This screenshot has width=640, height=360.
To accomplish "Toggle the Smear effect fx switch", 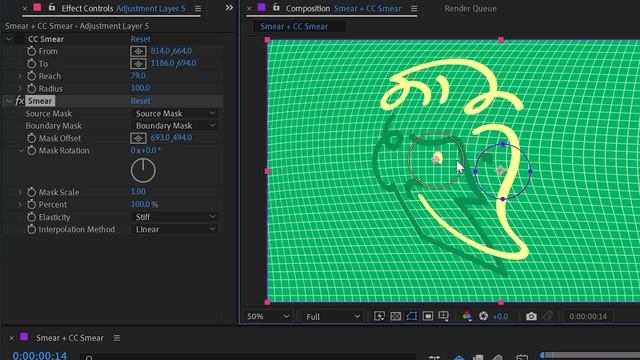I will [x=19, y=101].
